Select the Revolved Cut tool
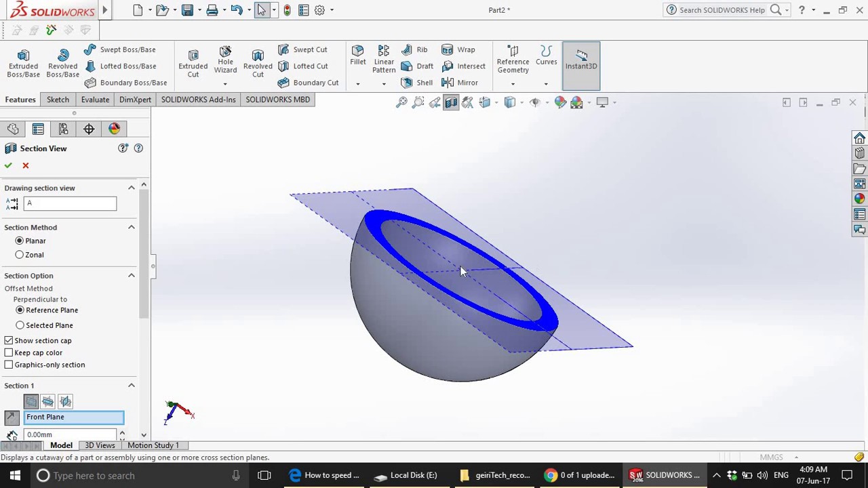Screen dimensions: 868x488 coord(258,64)
